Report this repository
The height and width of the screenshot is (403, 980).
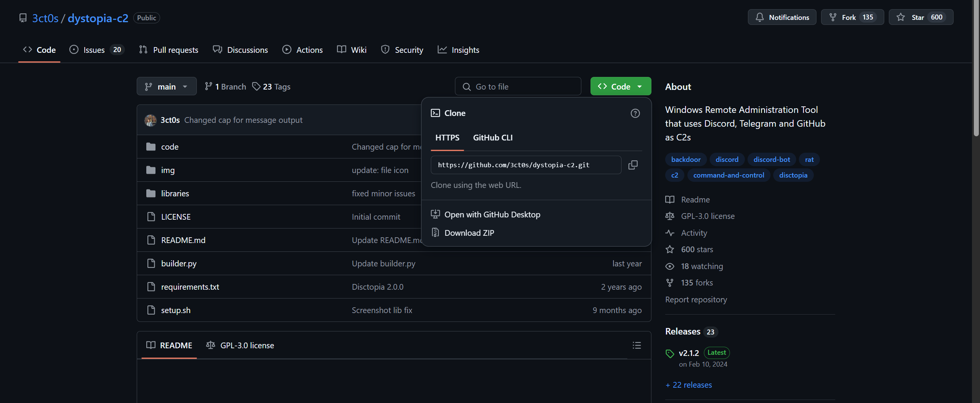pyautogui.click(x=696, y=299)
